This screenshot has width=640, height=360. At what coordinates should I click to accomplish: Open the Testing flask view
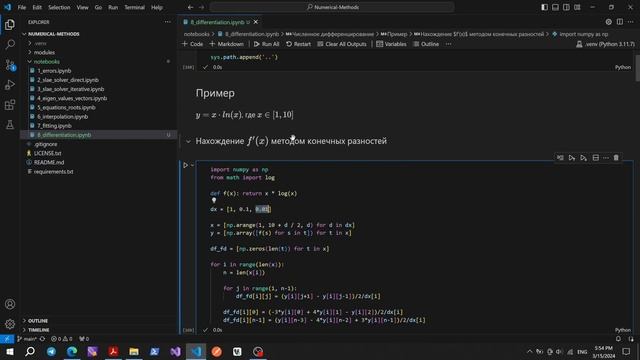click(x=10, y=124)
